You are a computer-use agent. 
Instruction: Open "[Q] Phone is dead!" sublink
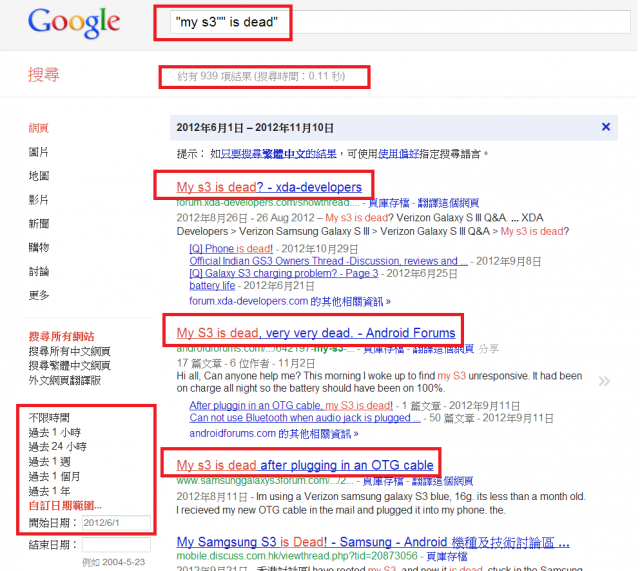(231, 249)
